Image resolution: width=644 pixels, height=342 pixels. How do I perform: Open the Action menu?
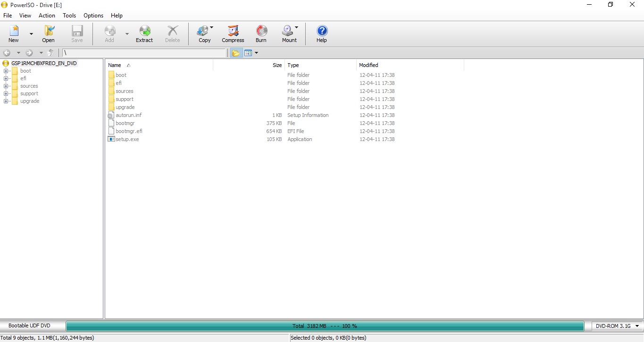pos(47,16)
